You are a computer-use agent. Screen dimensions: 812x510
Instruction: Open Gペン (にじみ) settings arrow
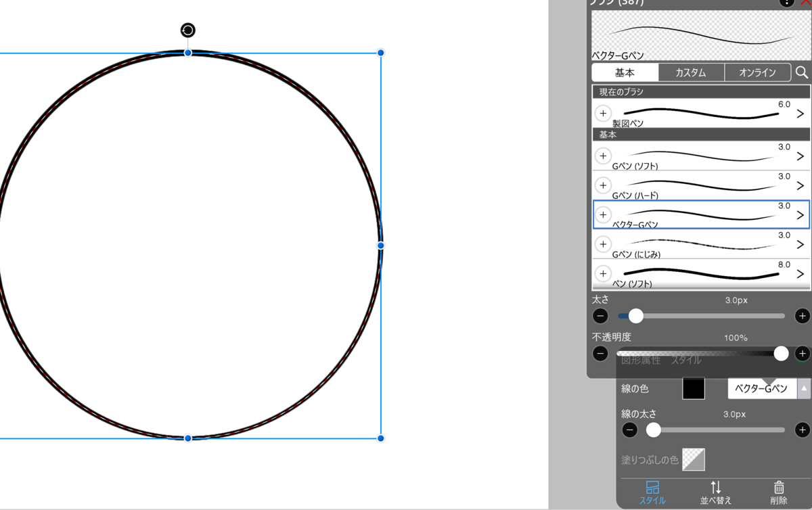(x=800, y=244)
